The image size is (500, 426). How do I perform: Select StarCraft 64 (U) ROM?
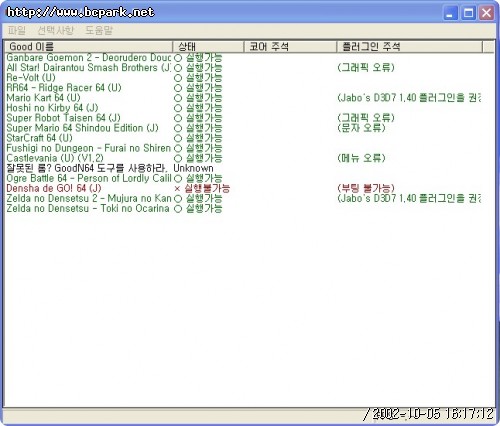pos(39,138)
